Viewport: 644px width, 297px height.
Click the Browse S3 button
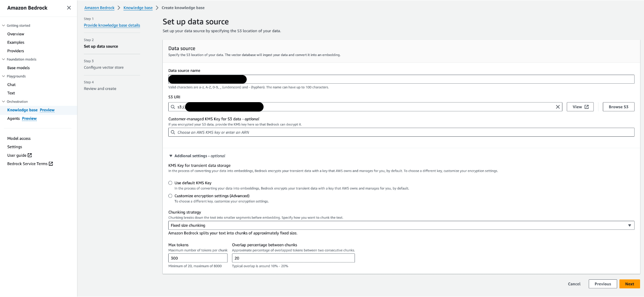(x=618, y=107)
